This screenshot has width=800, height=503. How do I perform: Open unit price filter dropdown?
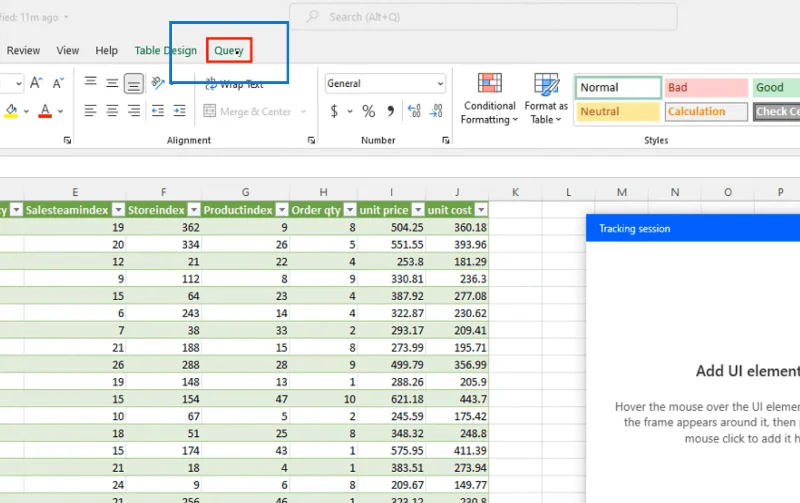(x=418, y=210)
